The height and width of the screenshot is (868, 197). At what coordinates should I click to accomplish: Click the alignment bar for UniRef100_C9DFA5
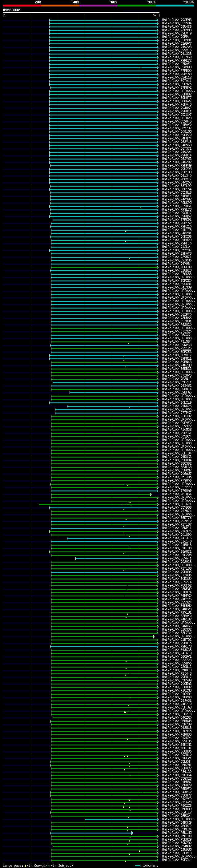pyautogui.click(x=114, y=393)
